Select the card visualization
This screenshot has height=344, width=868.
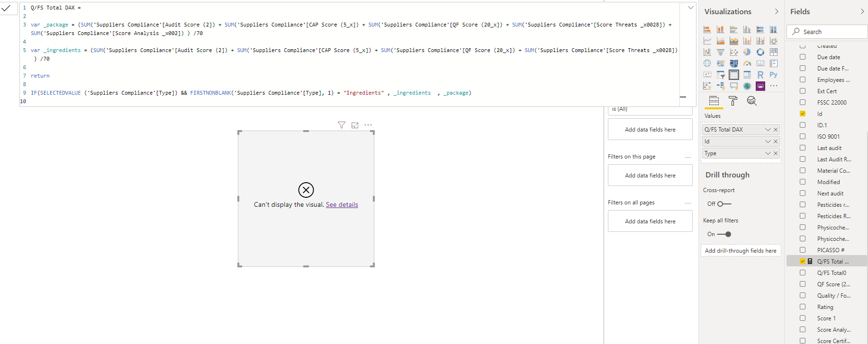point(760,63)
